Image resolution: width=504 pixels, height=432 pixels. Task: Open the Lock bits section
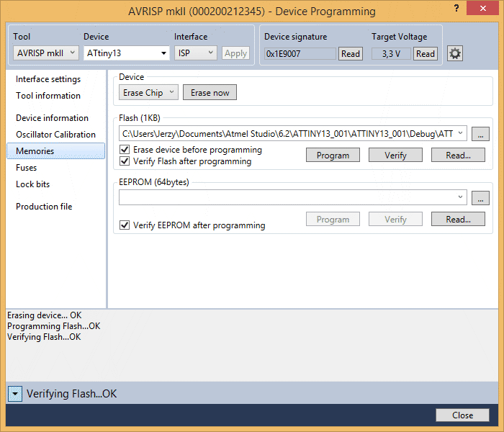coord(32,184)
